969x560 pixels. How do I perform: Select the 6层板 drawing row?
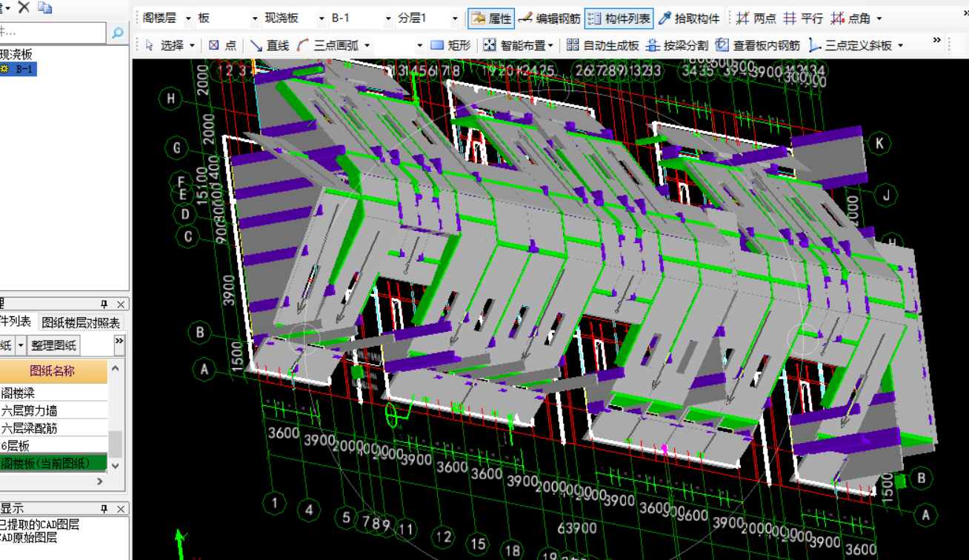(x=53, y=446)
